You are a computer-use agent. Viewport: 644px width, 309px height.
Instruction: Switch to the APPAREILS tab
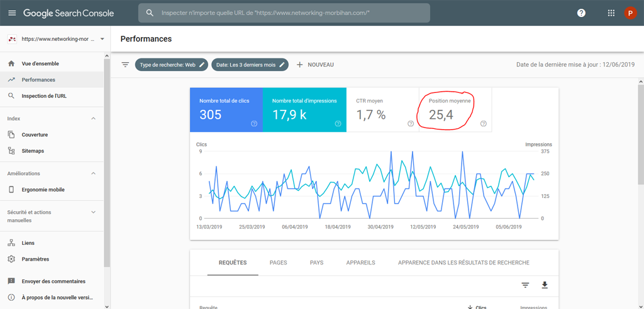point(360,263)
